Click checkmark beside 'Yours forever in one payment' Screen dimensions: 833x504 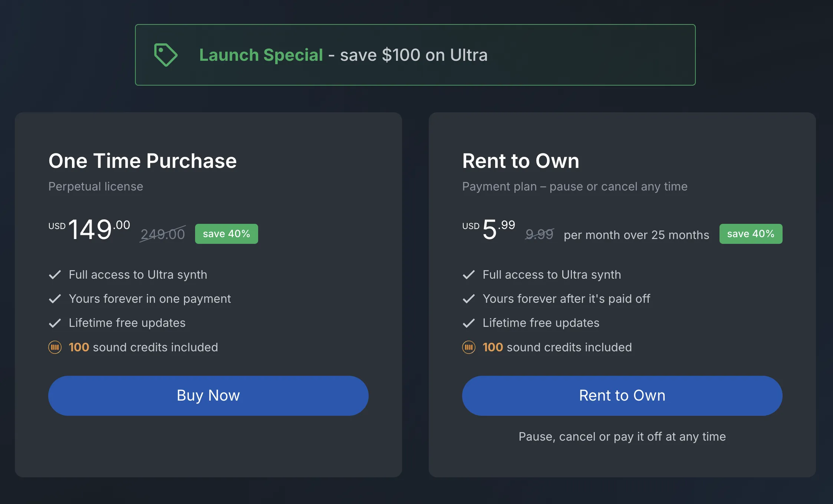tap(55, 299)
